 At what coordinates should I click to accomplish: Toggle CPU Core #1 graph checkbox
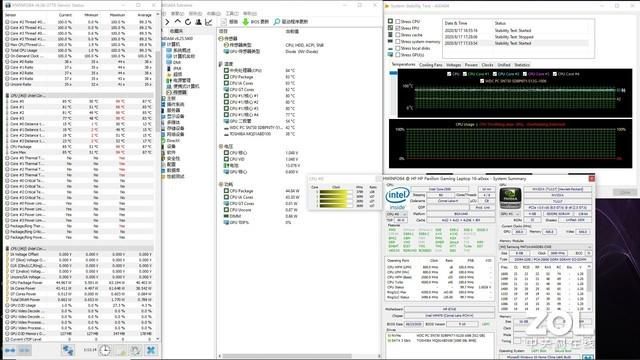click(464, 74)
